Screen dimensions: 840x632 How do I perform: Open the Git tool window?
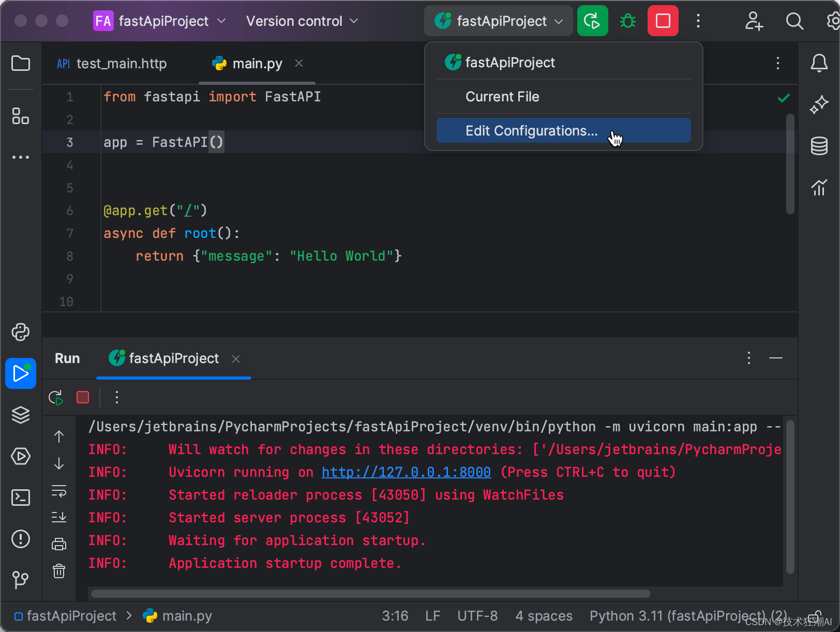(21, 580)
